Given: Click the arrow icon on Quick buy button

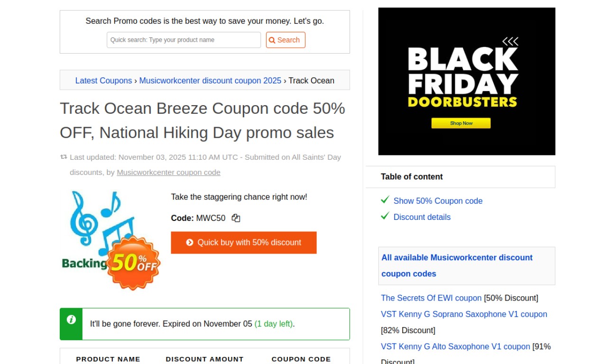Looking at the screenshot, I should [190, 243].
